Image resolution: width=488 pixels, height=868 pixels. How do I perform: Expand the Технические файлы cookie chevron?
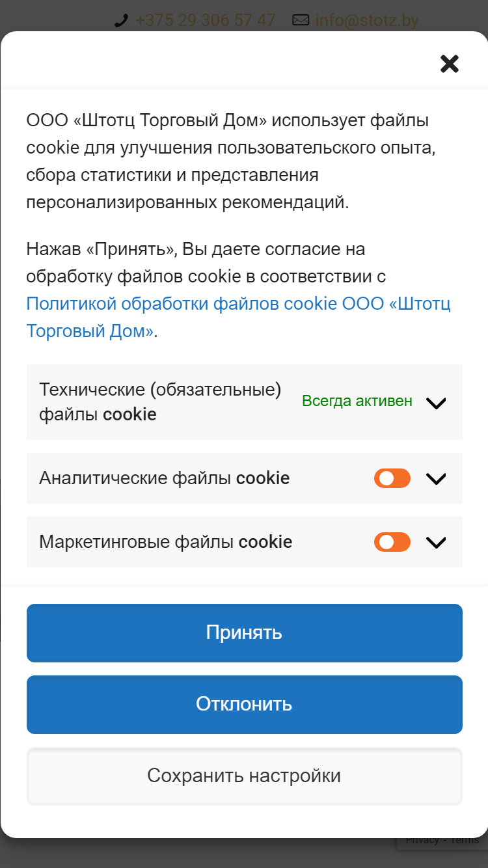pos(435,403)
